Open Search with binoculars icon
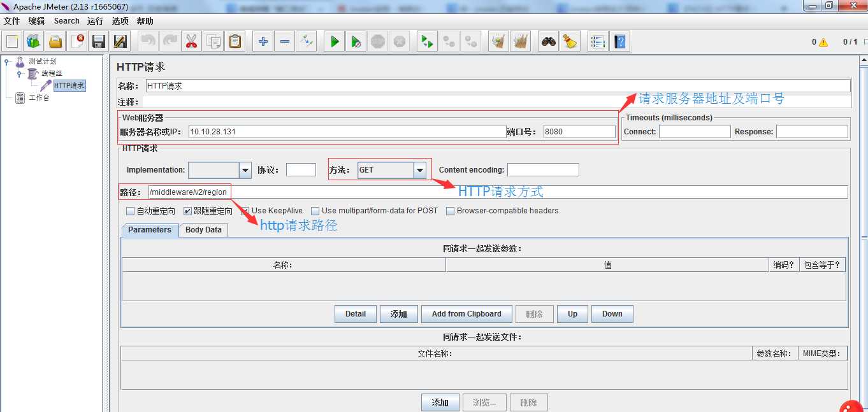868x412 pixels. pos(549,41)
